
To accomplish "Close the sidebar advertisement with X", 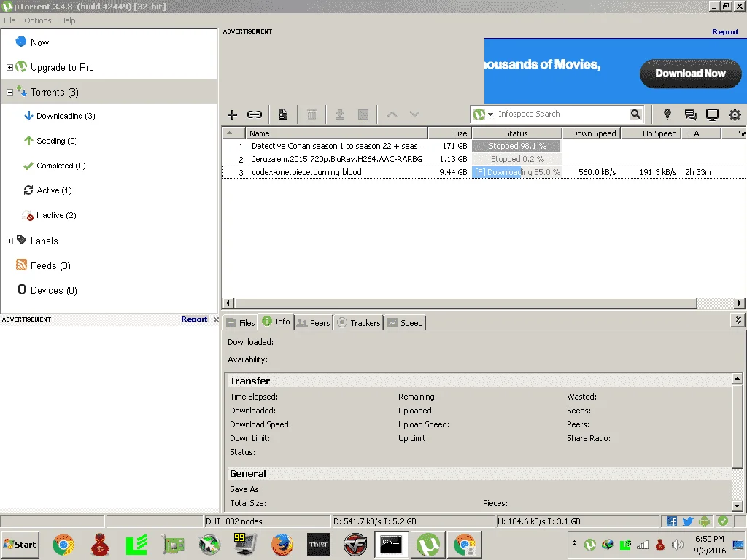I will (216, 319).
